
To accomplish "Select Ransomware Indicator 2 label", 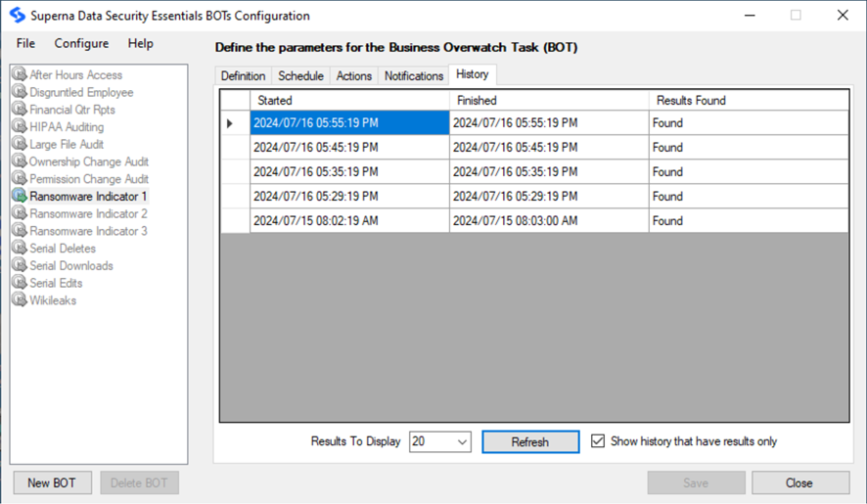I will [88, 213].
